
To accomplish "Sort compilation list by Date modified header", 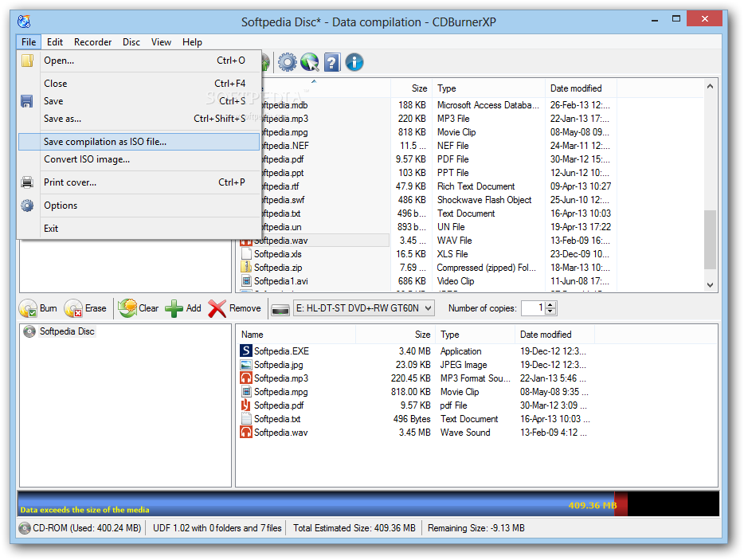I will pyautogui.click(x=554, y=335).
